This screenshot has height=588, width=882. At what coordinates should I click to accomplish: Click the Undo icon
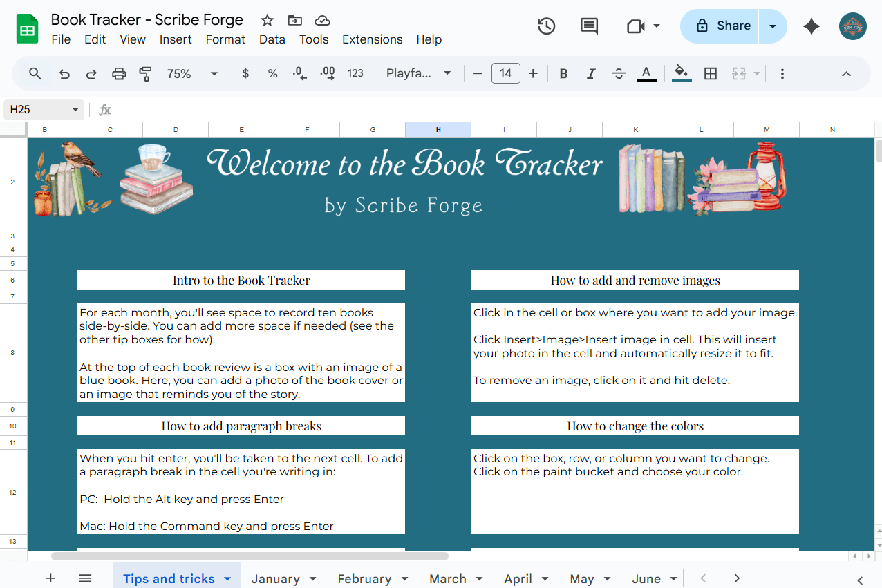[64, 73]
